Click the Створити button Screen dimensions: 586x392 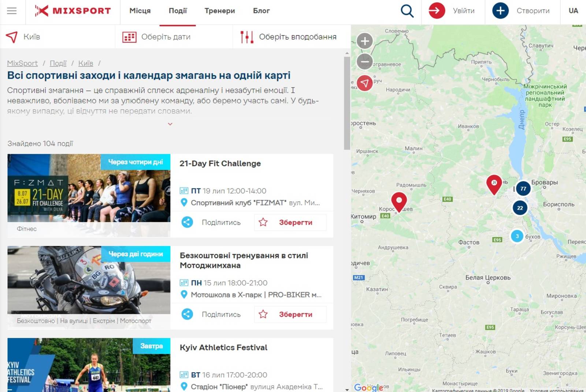tap(533, 11)
